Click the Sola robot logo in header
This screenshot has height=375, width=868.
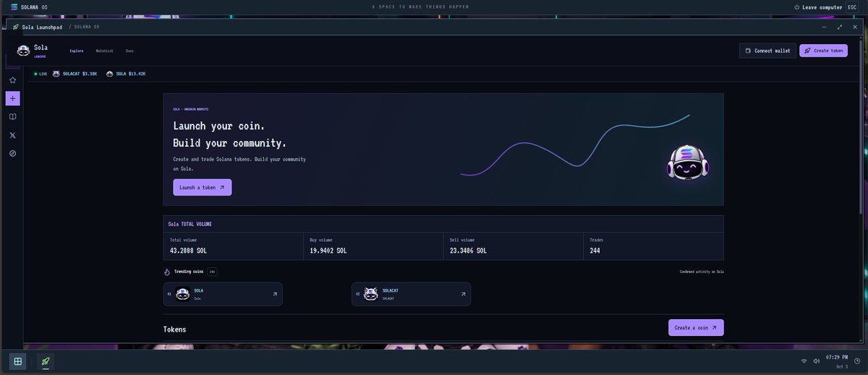coord(23,50)
